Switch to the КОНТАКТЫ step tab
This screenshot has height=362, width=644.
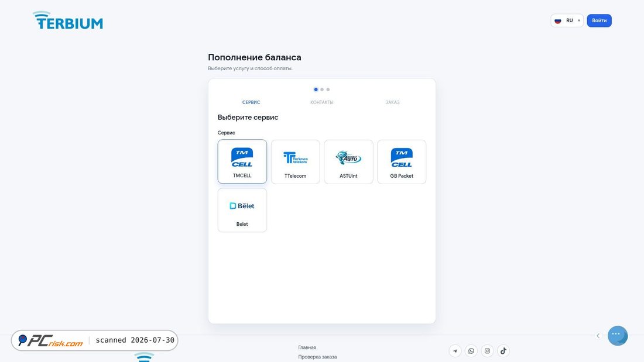321,102
